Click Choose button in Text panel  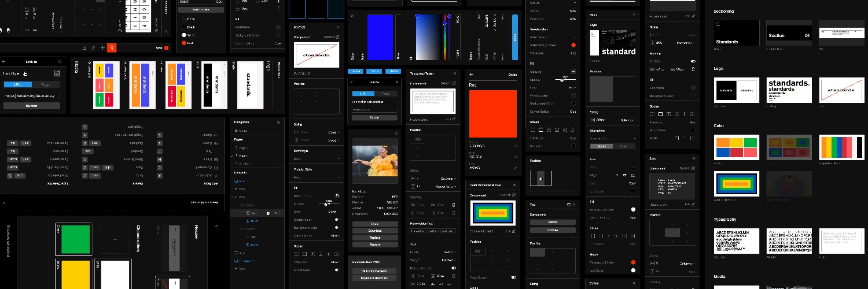coord(553,229)
